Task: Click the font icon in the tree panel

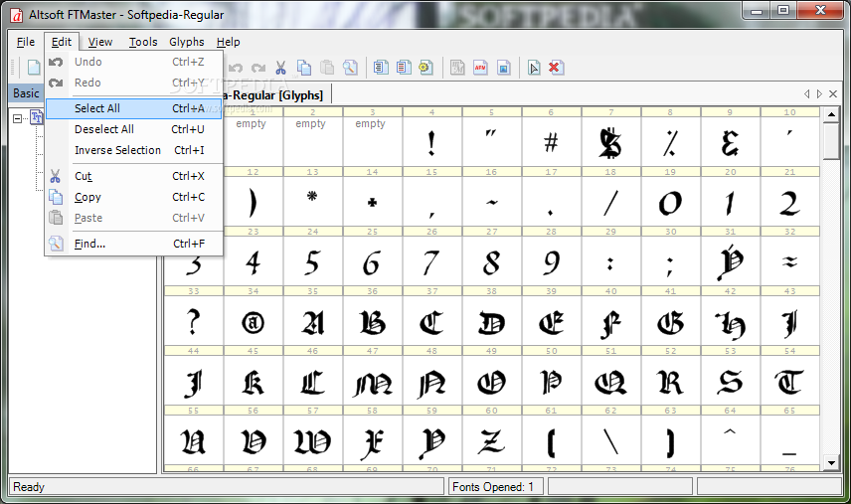Action: point(37,117)
